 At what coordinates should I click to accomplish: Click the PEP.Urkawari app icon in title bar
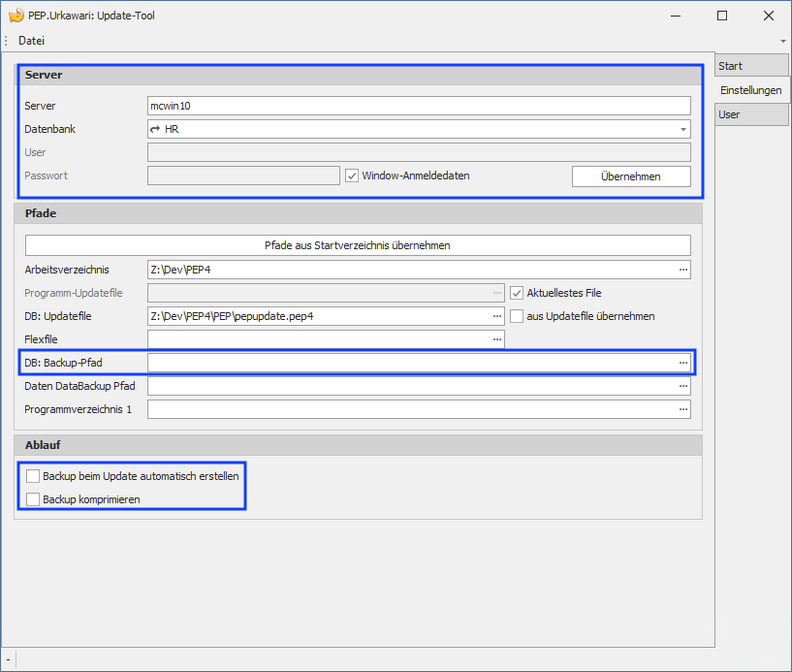16,16
